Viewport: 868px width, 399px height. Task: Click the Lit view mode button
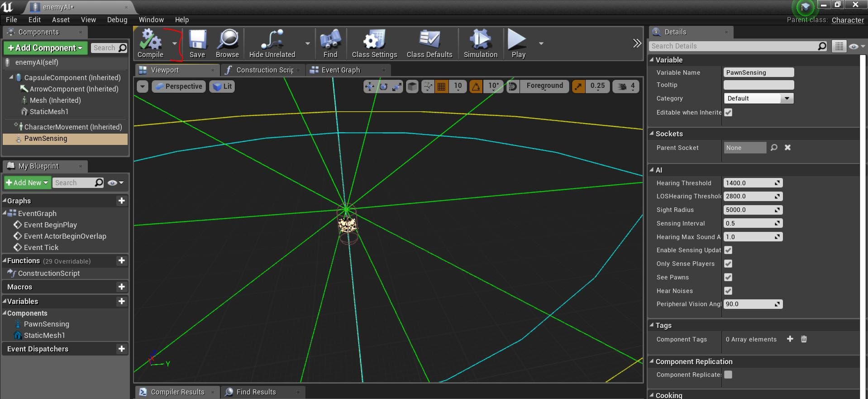tap(222, 87)
